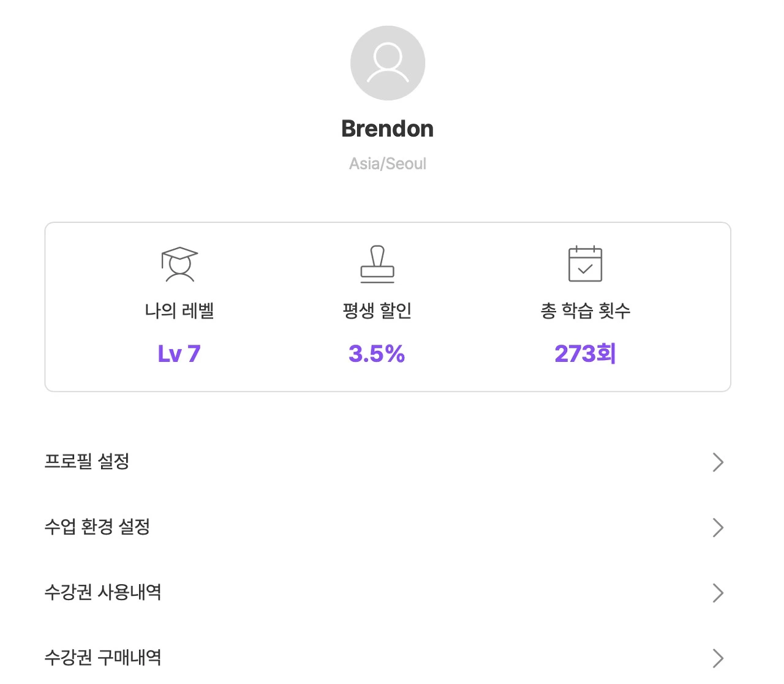Select the 수업 환경 설정 menu item
The width and height of the screenshot is (784, 684).
[388, 527]
